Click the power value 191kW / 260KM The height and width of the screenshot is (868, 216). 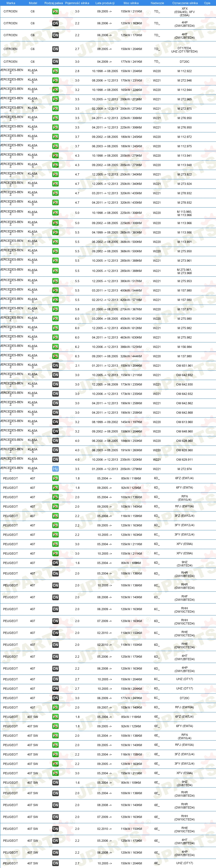coord(131,450)
